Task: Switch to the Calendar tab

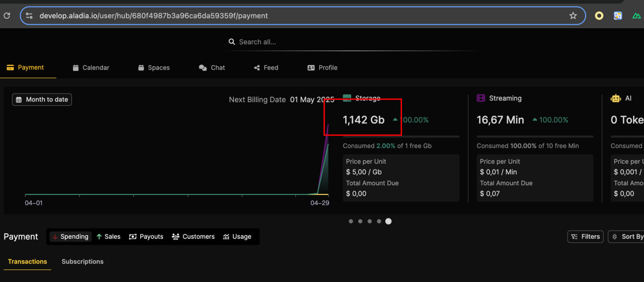Action: 91,67
